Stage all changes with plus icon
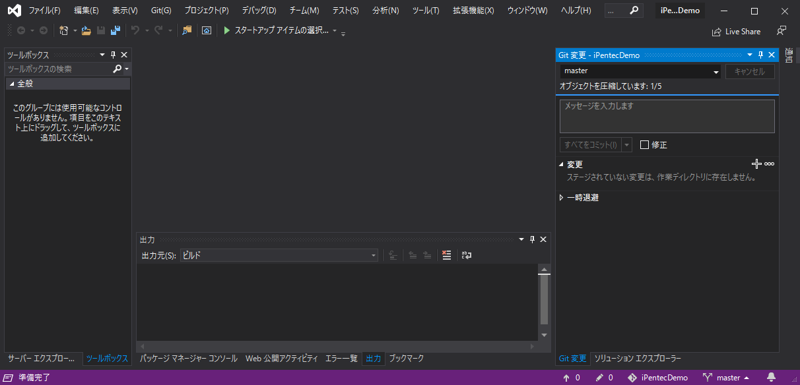 [757, 164]
